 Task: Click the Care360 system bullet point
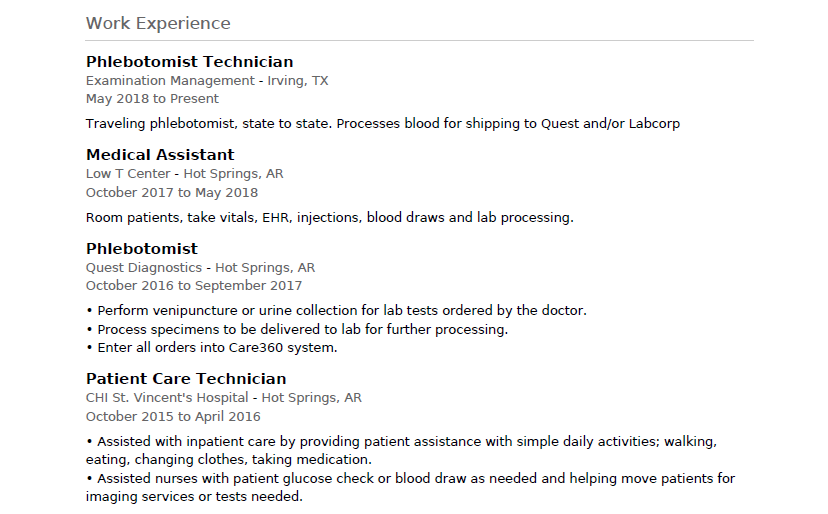(x=211, y=348)
